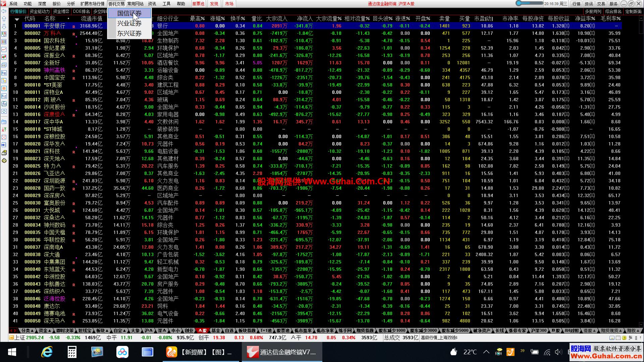Click the yellow flower icon at sidebar bottom
The image size is (644, 362).
[4, 161]
